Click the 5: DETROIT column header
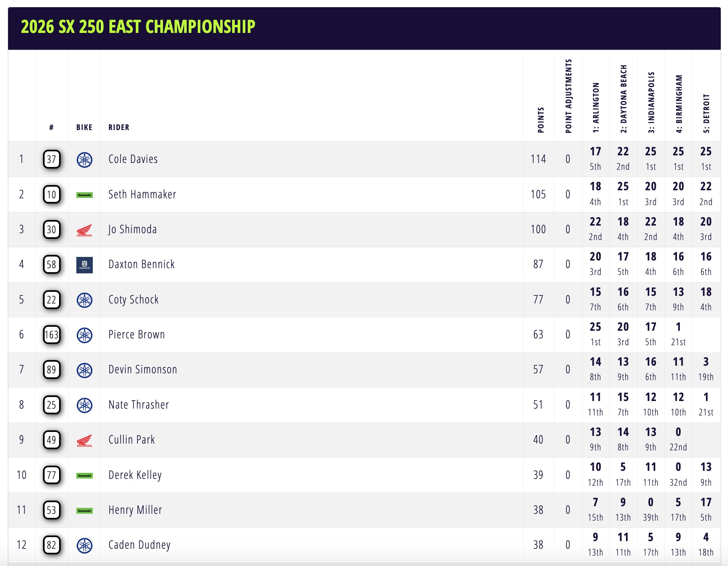Viewport: 728px width, 566px height. click(x=706, y=113)
